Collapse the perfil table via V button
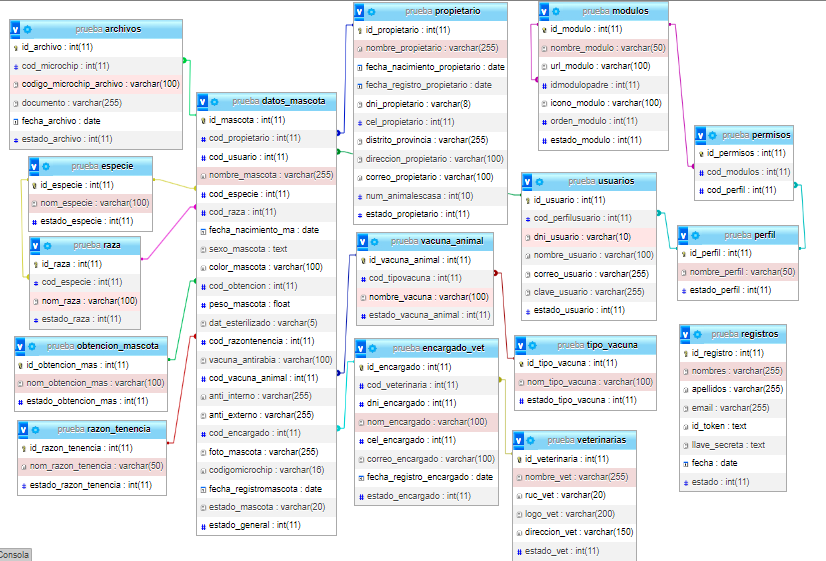 point(685,234)
